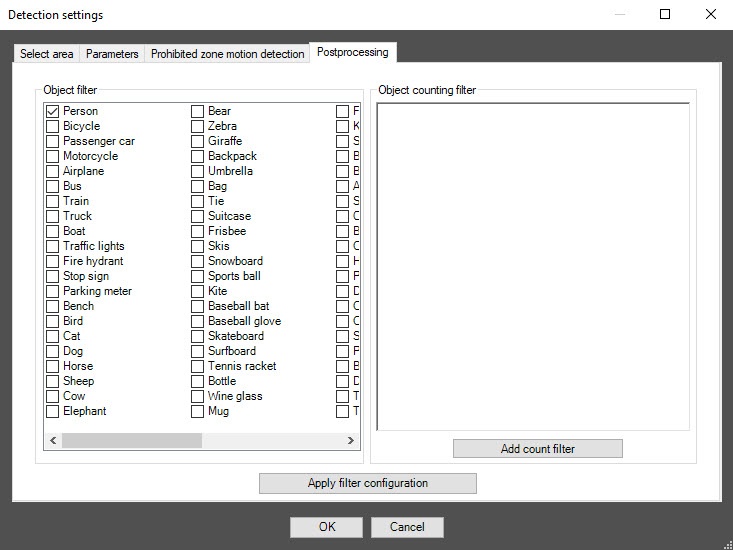Check the Tie object filter

click(x=197, y=201)
